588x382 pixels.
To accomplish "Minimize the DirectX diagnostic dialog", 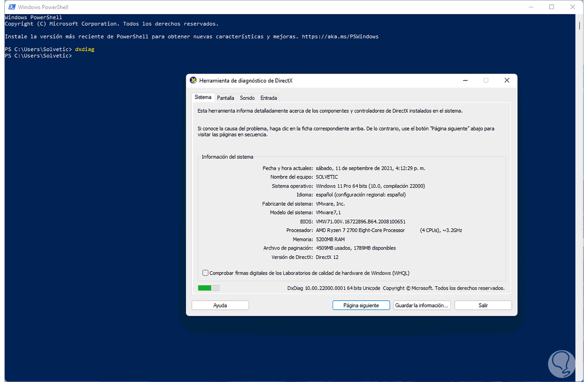I will [465, 81].
